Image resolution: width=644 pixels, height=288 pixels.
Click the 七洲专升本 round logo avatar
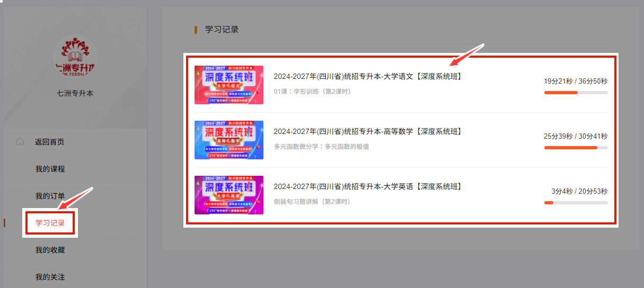75,57
